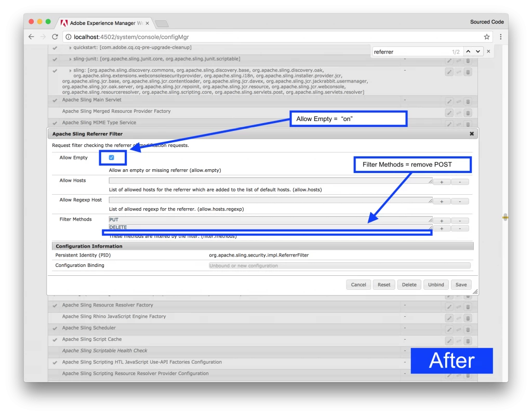Image resolution: width=532 pixels, height=416 pixels.
Task: Edit Apache Sling Resource Resolver Factory
Action: click(x=449, y=307)
